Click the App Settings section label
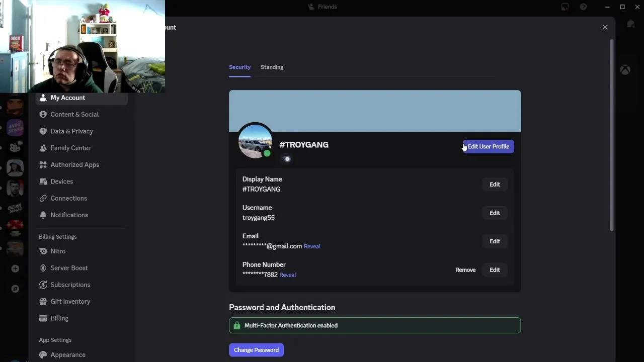644x362 pixels. pos(55,340)
